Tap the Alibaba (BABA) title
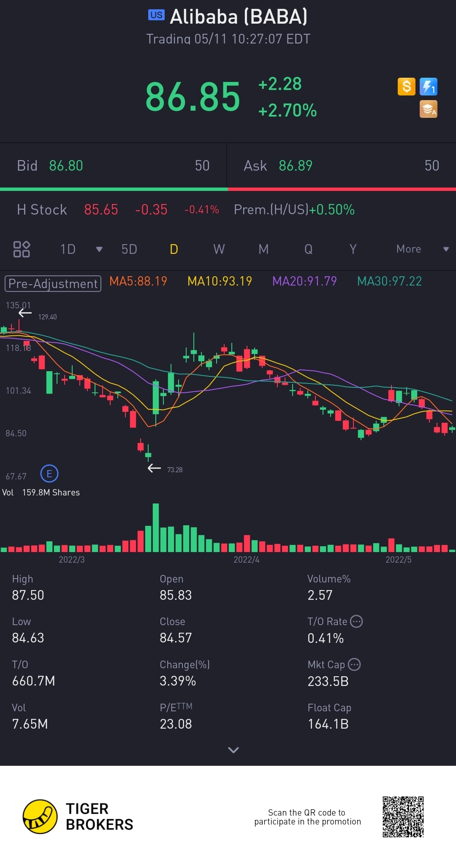Image resolution: width=456 pixels, height=868 pixels. [x=239, y=17]
